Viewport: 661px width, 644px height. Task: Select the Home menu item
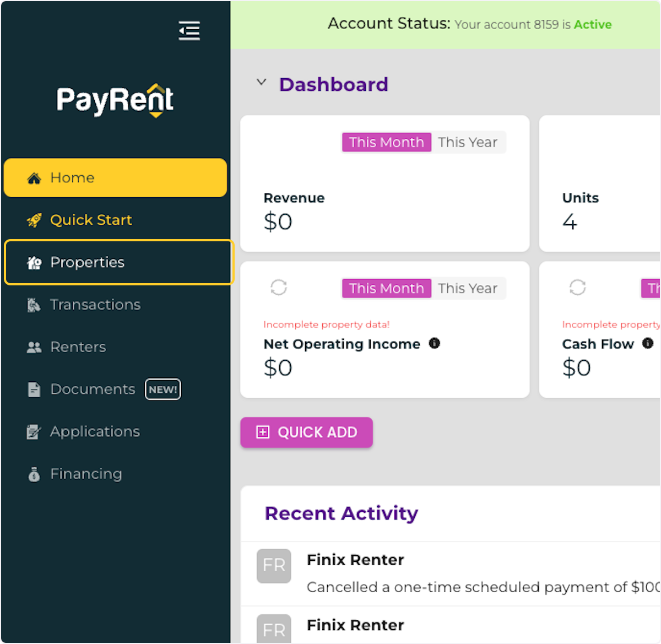[115, 178]
